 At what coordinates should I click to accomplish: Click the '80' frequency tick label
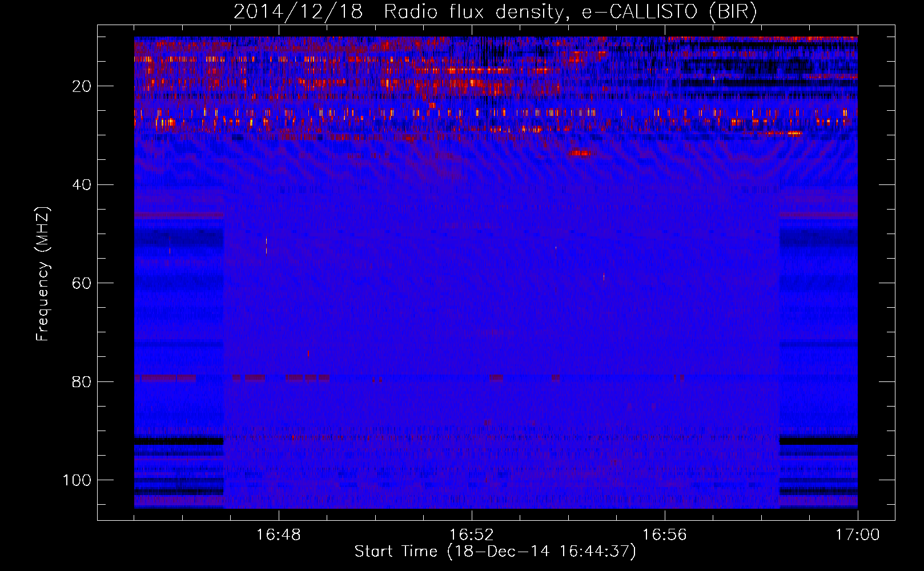[x=82, y=381]
